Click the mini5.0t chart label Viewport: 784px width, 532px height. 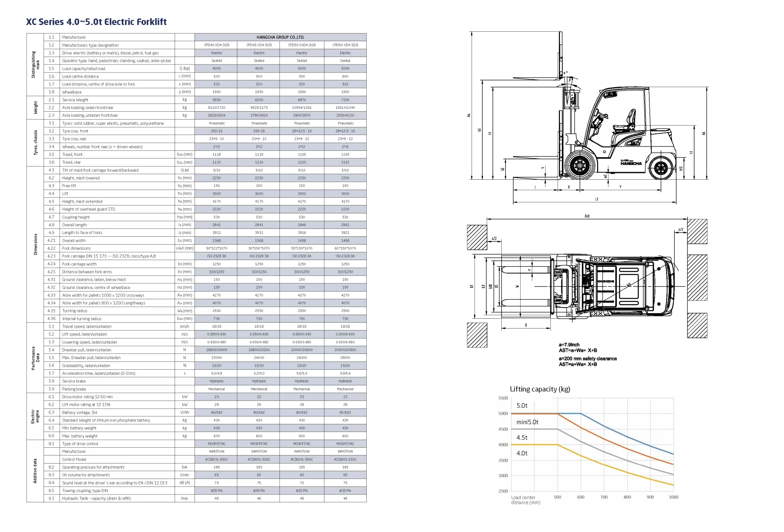[527, 422]
